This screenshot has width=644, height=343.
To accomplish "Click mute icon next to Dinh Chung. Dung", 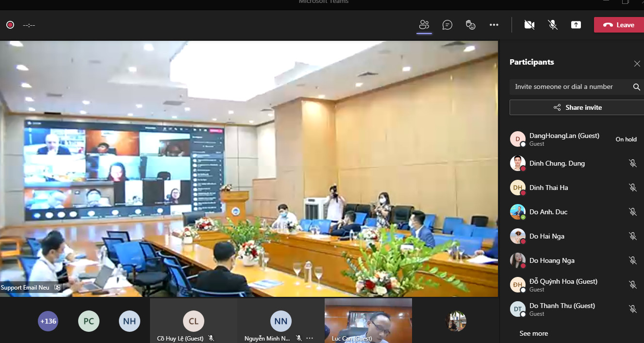I will tap(633, 163).
